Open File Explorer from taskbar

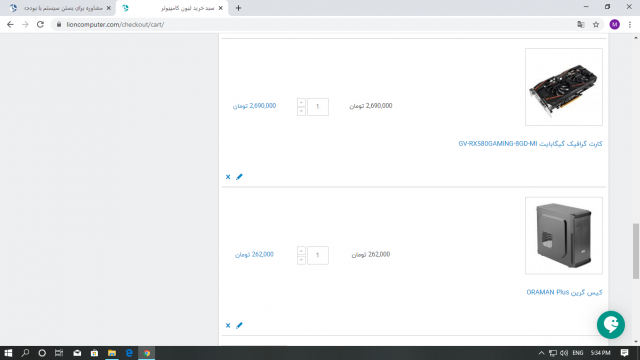pyautogui.click(x=112, y=353)
